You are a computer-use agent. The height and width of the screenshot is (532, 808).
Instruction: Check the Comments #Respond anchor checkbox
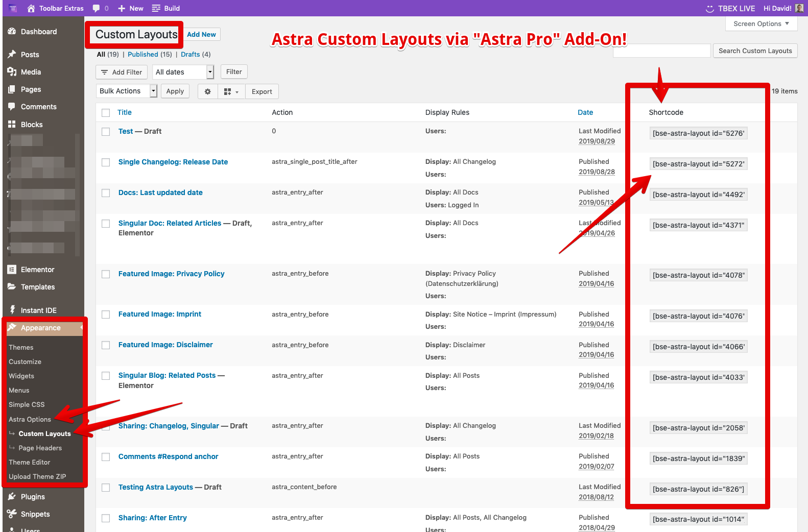pyautogui.click(x=106, y=457)
